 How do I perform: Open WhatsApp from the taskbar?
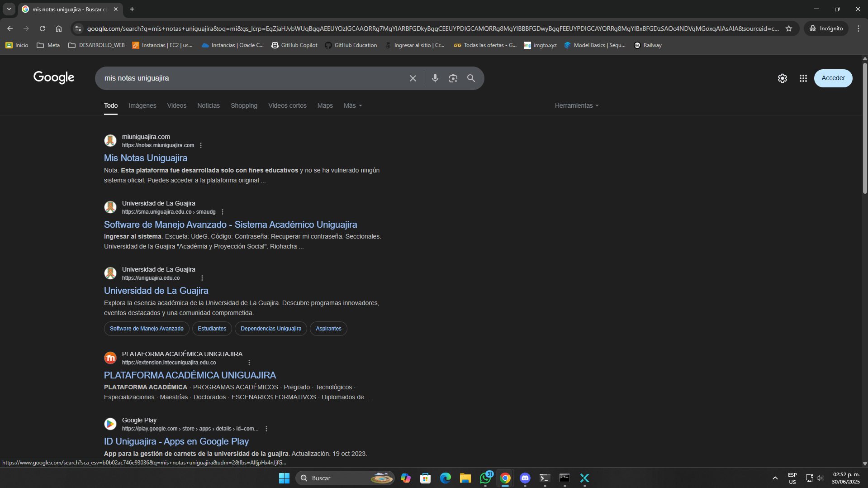(x=485, y=478)
